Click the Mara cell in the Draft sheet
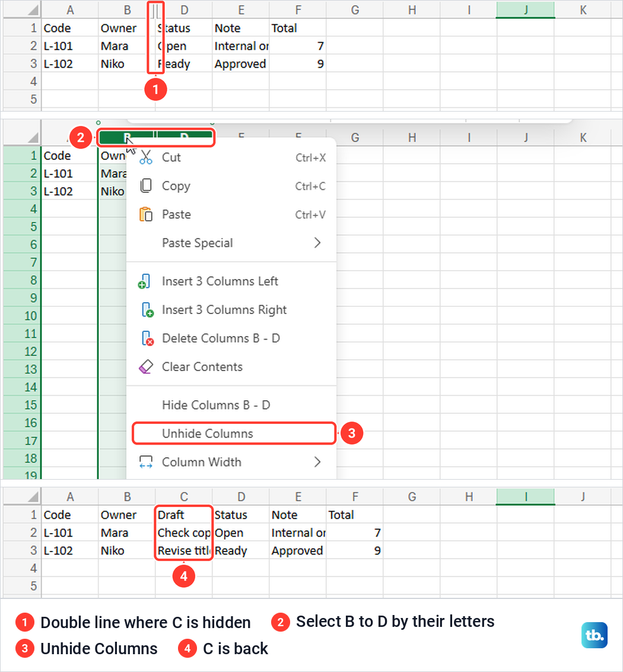This screenshot has height=672, width=623. click(x=127, y=532)
